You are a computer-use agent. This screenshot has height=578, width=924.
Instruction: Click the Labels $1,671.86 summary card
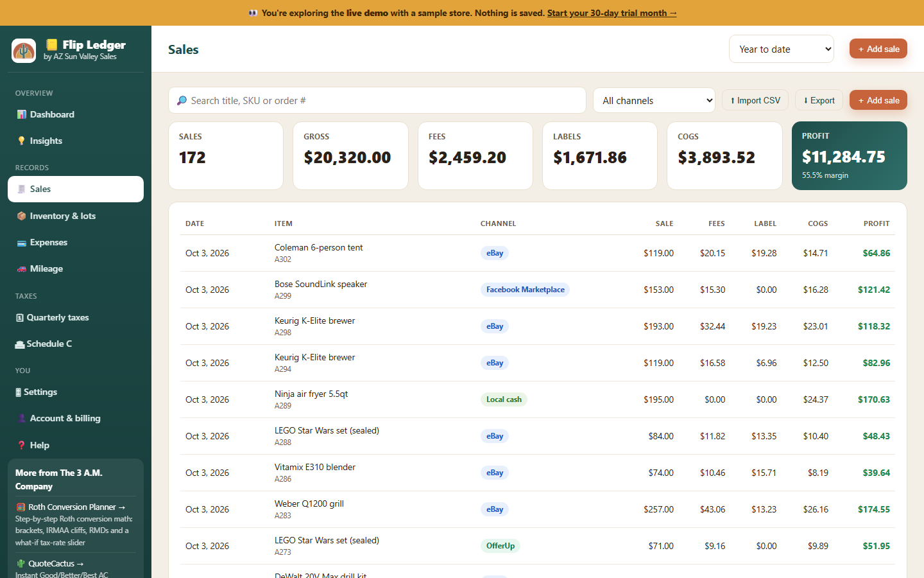tap(600, 155)
